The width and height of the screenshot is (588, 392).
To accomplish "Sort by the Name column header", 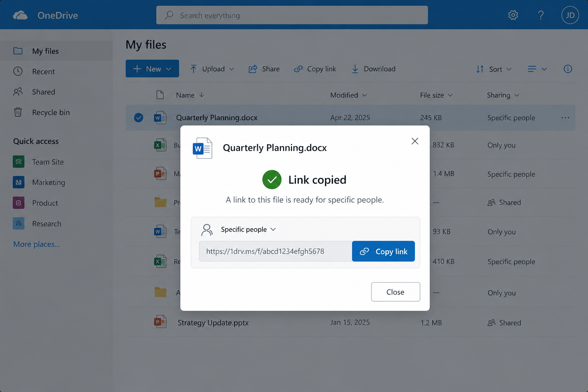I will coord(190,95).
